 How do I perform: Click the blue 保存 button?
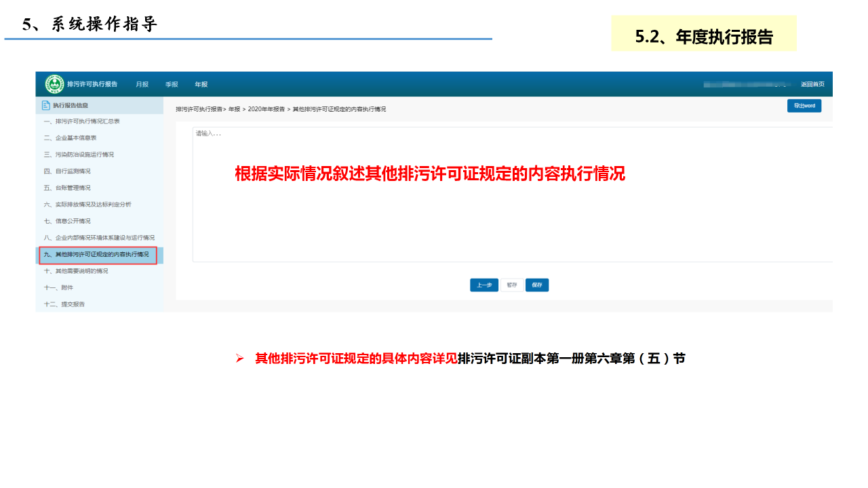tap(537, 285)
